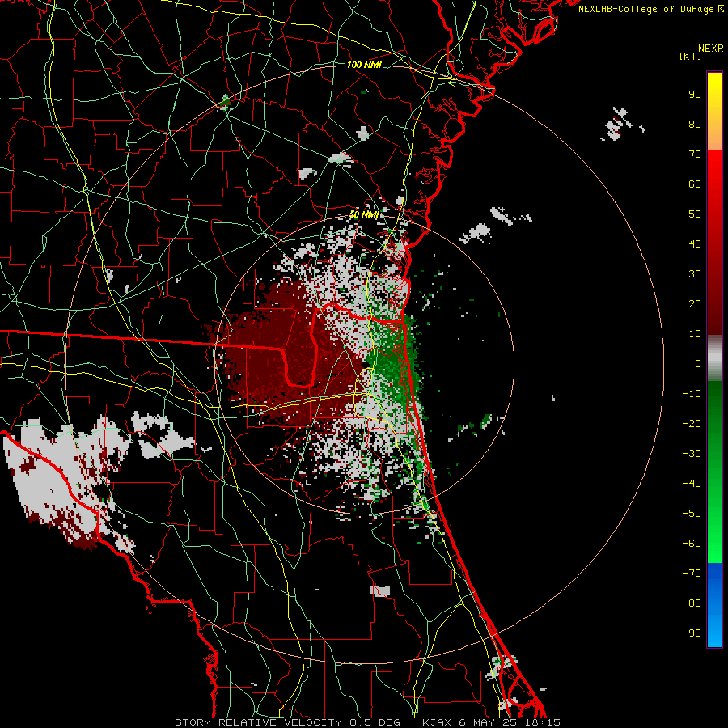Click the 10 value on the velocity scale

coord(695,334)
